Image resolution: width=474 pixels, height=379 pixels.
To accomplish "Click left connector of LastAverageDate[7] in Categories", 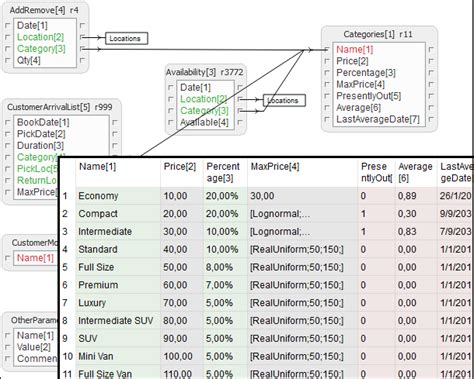I will point(327,120).
